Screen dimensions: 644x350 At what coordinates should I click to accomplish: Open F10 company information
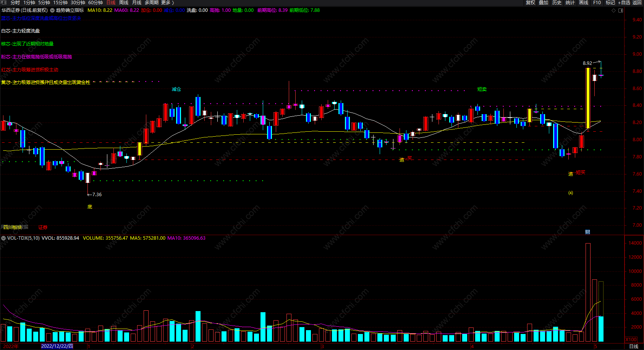[597, 3]
